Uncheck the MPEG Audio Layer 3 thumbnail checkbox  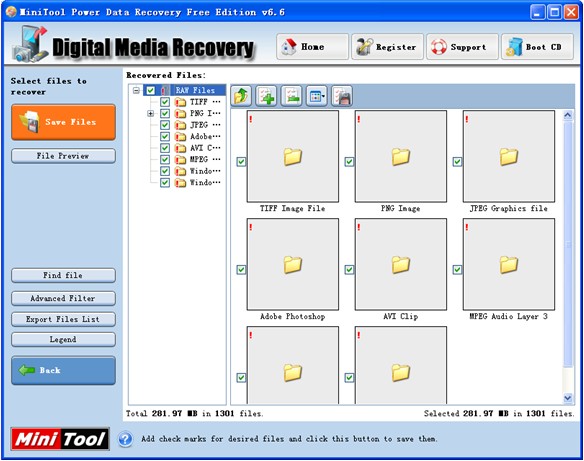[457, 270]
